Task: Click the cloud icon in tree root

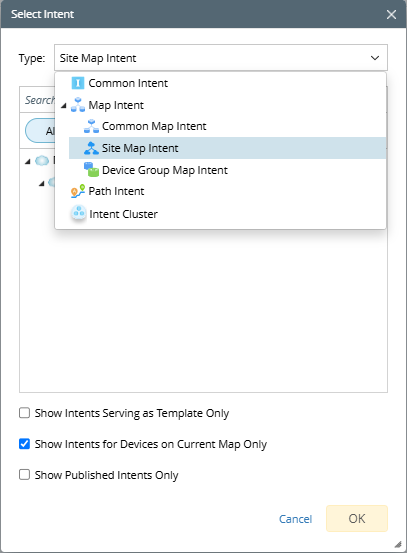Action: 42,161
